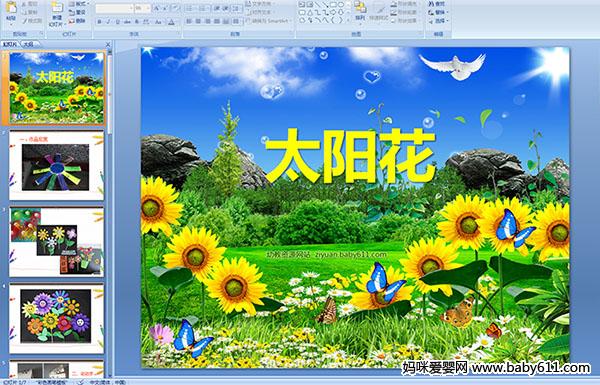
Task: Select slide 2 thumbnail with paper-strip flower
Action: click(x=57, y=165)
